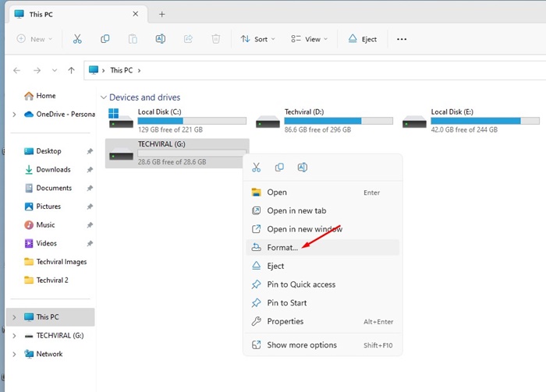The height and width of the screenshot is (392, 546).
Task: Open a new tab with plus button
Action: pos(162,14)
